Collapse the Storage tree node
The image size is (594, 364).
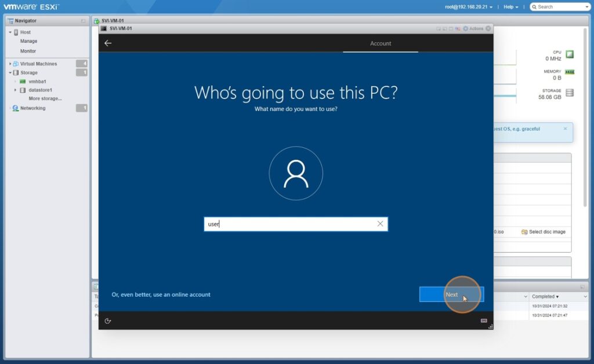[10, 72]
